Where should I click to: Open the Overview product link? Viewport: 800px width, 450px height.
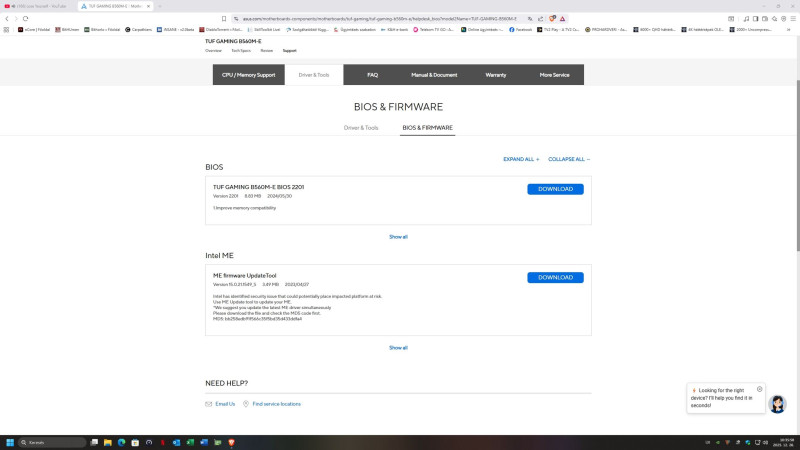[213, 51]
